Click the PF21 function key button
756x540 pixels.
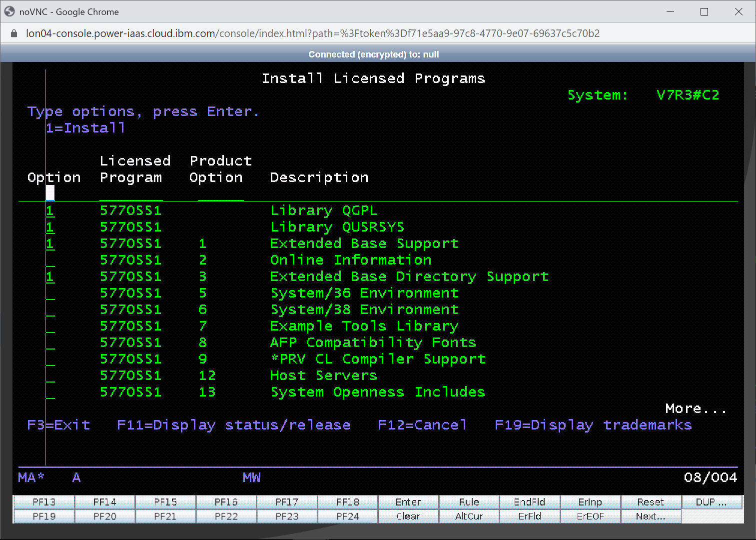click(x=165, y=516)
